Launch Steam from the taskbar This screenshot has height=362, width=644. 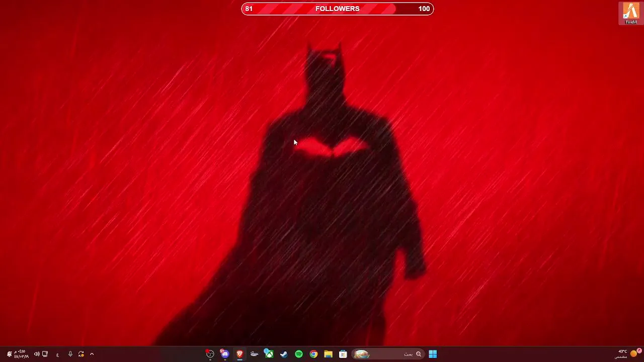coord(284,354)
